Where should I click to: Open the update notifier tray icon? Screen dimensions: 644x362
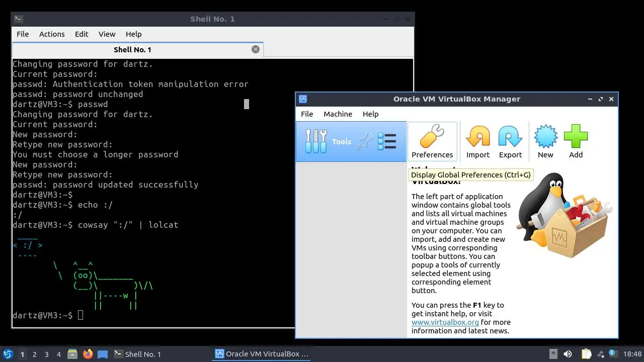[x=613, y=354]
